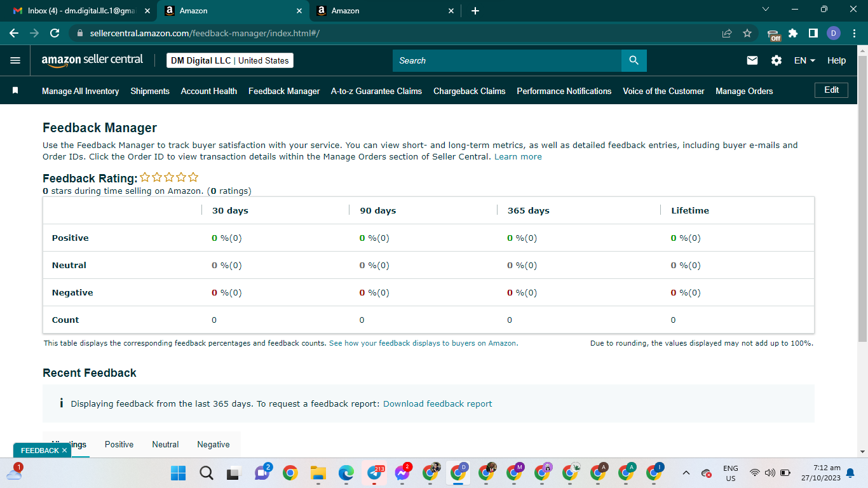This screenshot has width=868, height=488.
Task: Click Download feedback report link
Action: click(437, 403)
